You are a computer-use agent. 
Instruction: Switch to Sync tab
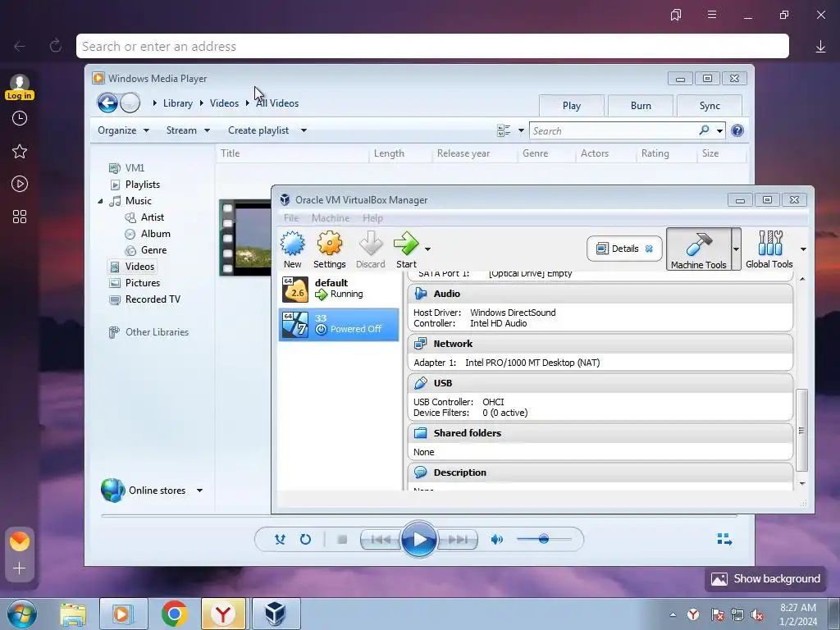[x=710, y=106]
